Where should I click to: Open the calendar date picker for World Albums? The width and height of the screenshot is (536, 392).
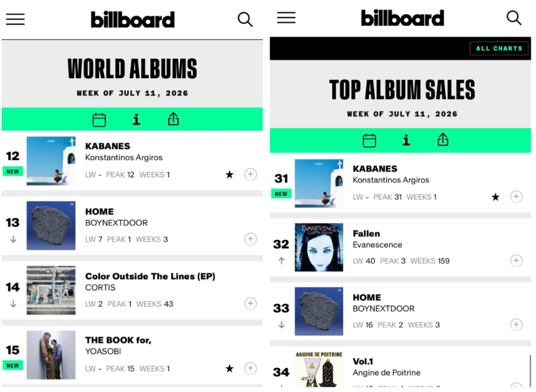point(99,119)
